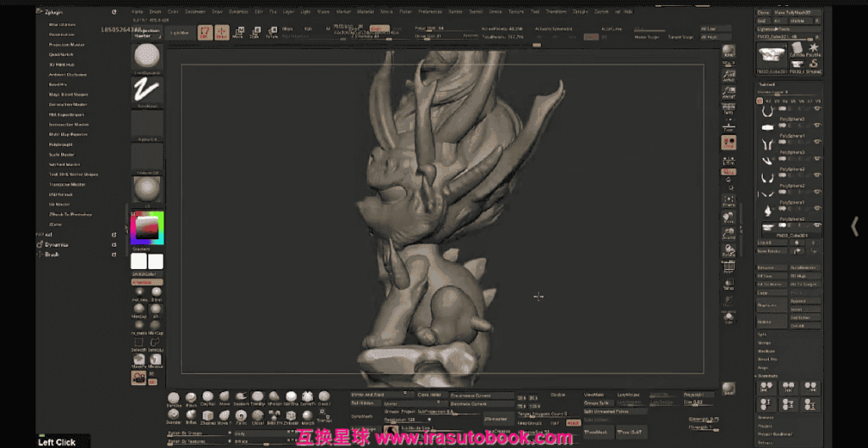Image resolution: width=868 pixels, height=448 pixels.
Task: Expand ZBrush To Photoshop section
Action: [x=70, y=214]
